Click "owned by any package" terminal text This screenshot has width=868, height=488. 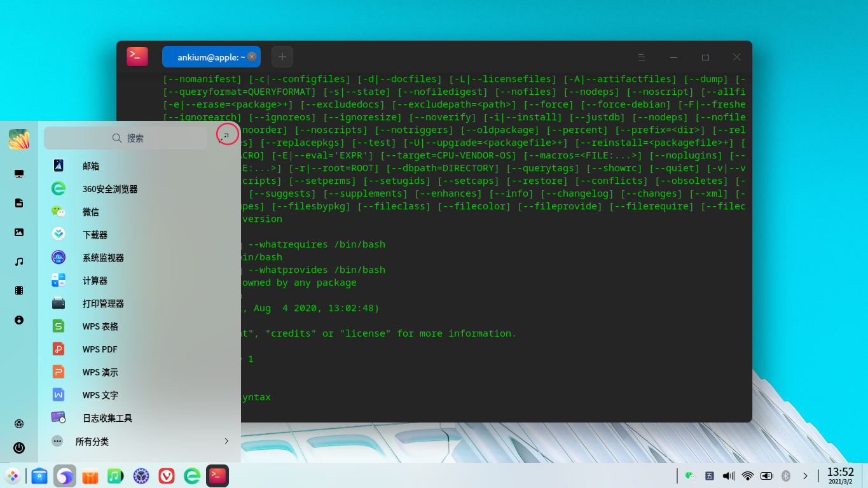299,282
